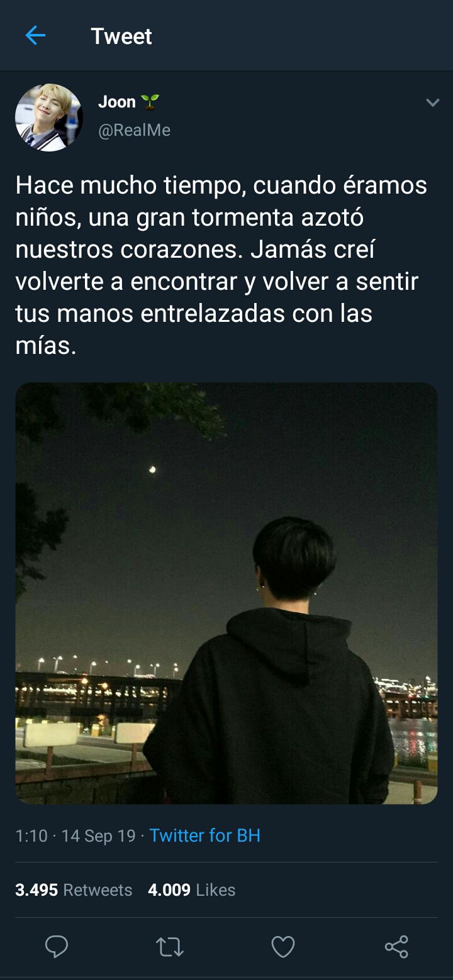Image resolution: width=453 pixels, height=980 pixels.
Task: Open the reply speech bubble icon
Action: click(x=57, y=946)
